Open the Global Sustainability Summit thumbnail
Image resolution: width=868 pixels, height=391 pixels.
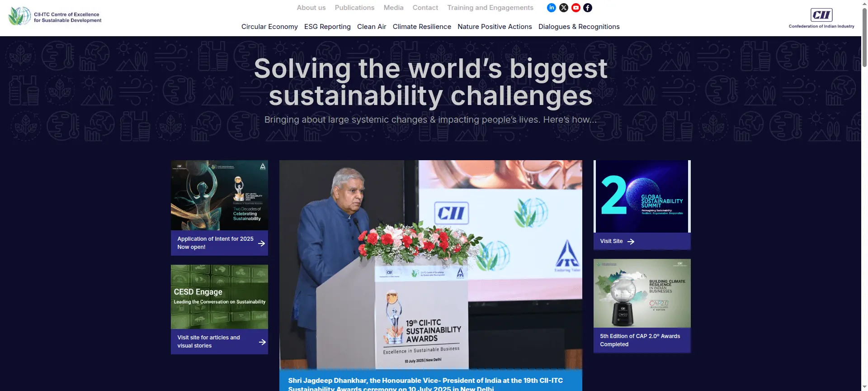point(642,196)
